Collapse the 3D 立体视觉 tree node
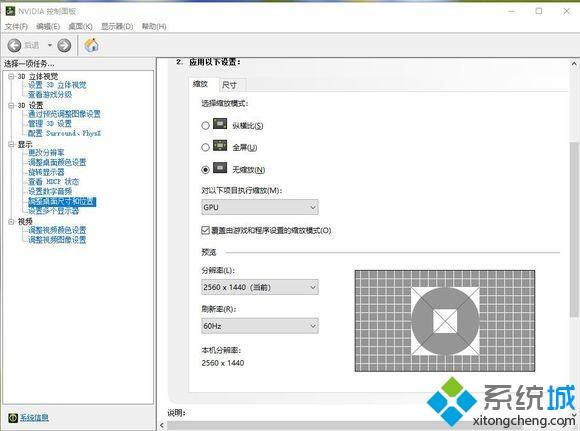 (11, 77)
